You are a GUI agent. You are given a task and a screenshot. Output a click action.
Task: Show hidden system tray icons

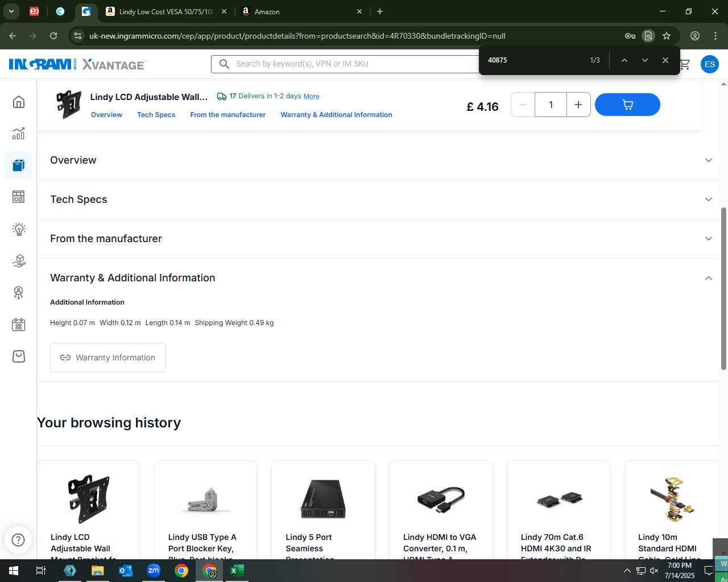tap(627, 571)
